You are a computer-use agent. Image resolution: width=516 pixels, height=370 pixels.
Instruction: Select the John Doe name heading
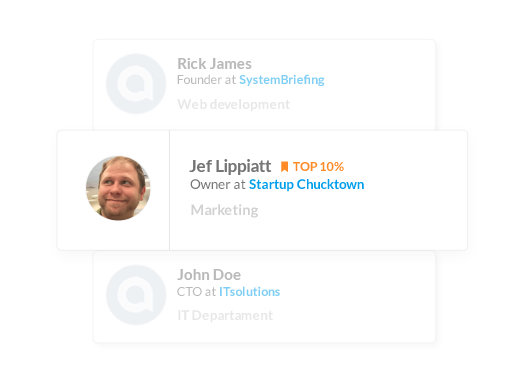click(x=209, y=275)
